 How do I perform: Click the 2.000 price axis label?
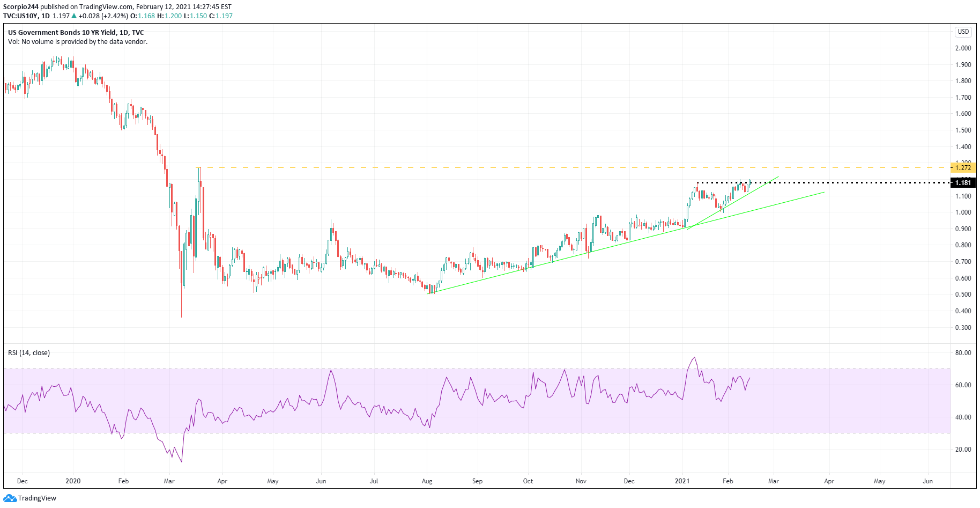963,48
